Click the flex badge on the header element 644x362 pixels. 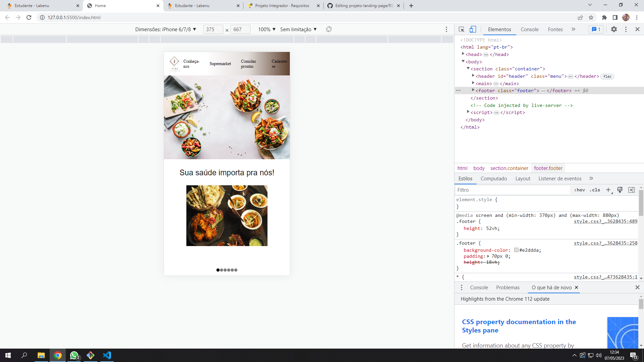[607, 76]
